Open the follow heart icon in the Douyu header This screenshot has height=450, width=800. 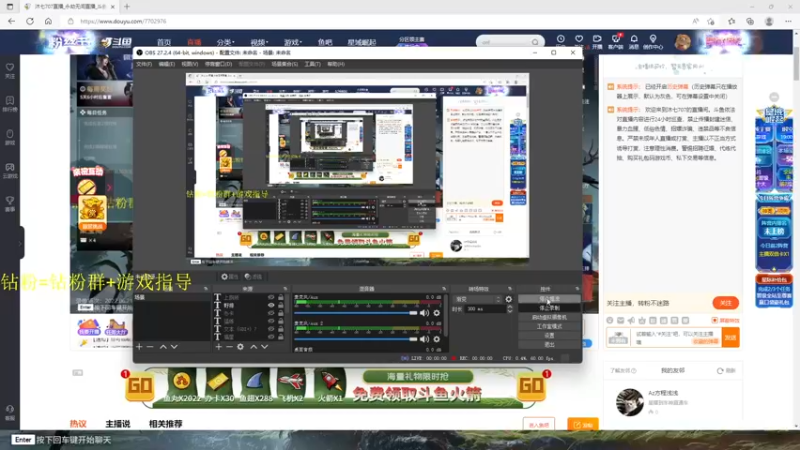click(579, 39)
